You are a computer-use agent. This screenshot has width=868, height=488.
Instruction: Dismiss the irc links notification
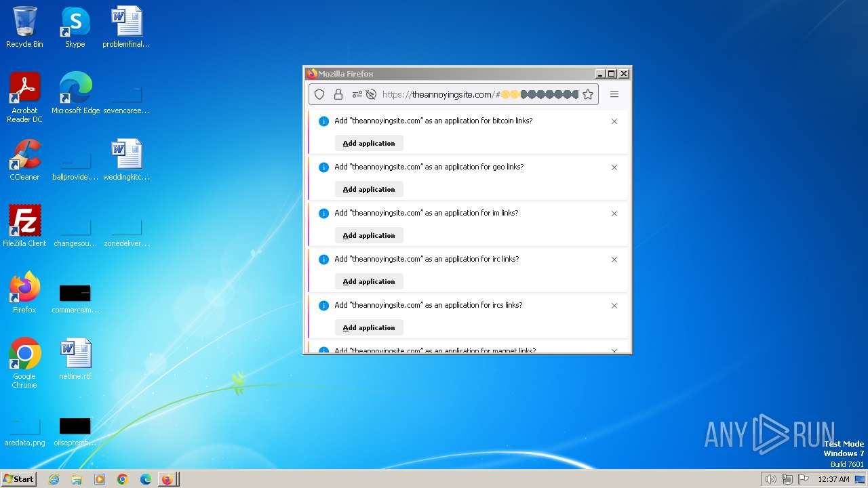point(614,260)
